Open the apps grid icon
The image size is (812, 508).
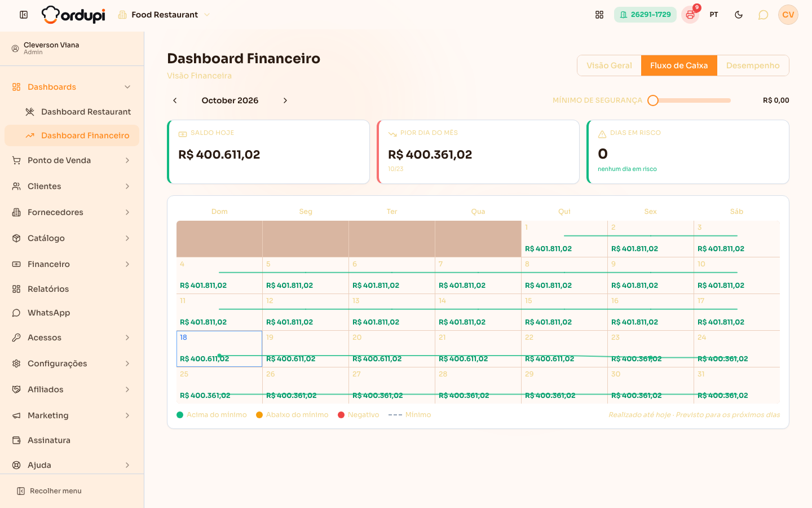point(599,15)
